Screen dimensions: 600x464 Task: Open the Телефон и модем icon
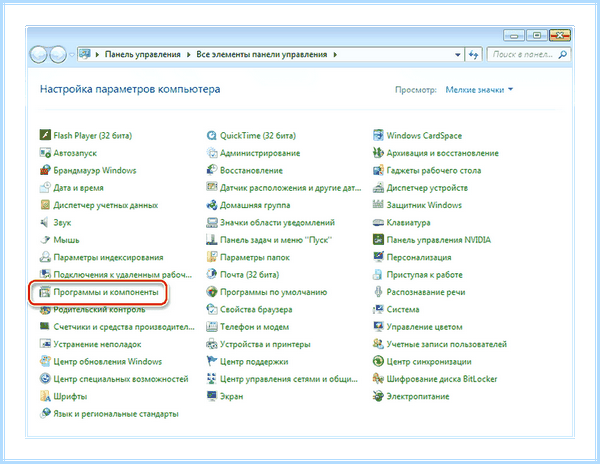(212, 327)
